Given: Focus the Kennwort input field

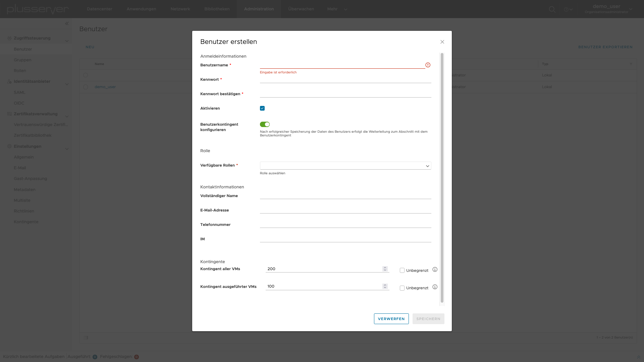Looking at the screenshot, I should (x=345, y=79).
